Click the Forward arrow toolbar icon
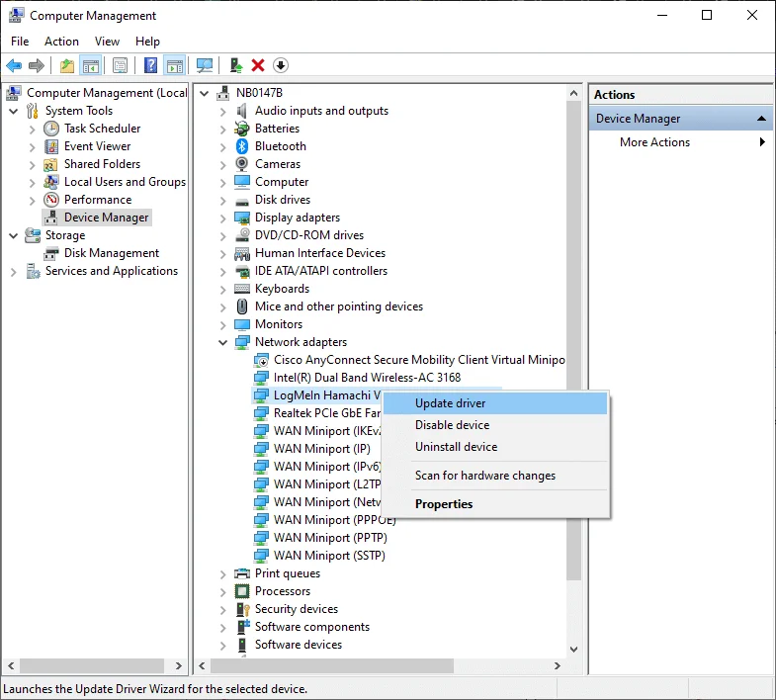The height and width of the screenshot is (700, 776). click(37, 65)
